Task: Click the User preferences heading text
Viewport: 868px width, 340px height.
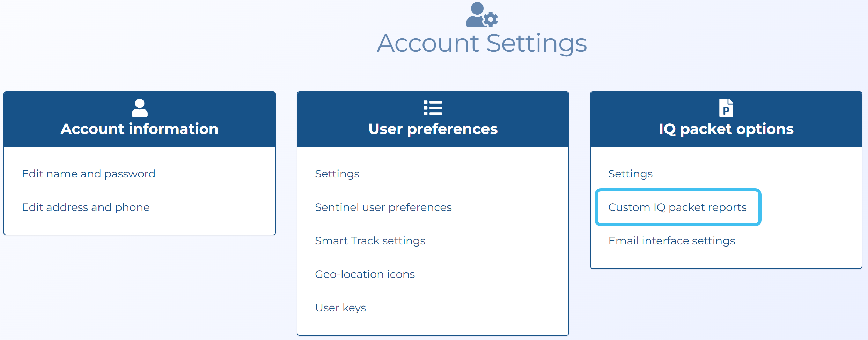Action: (433, 129)
